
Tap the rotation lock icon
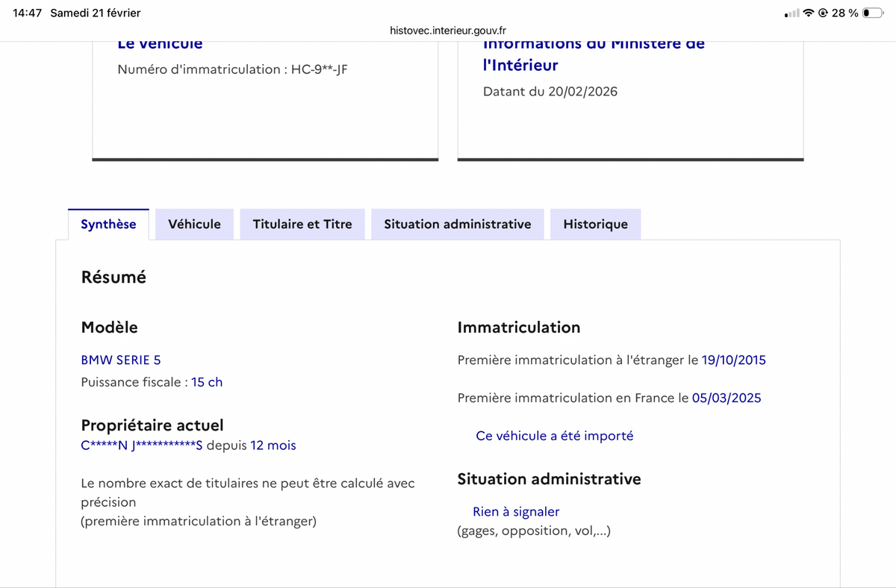824,13
